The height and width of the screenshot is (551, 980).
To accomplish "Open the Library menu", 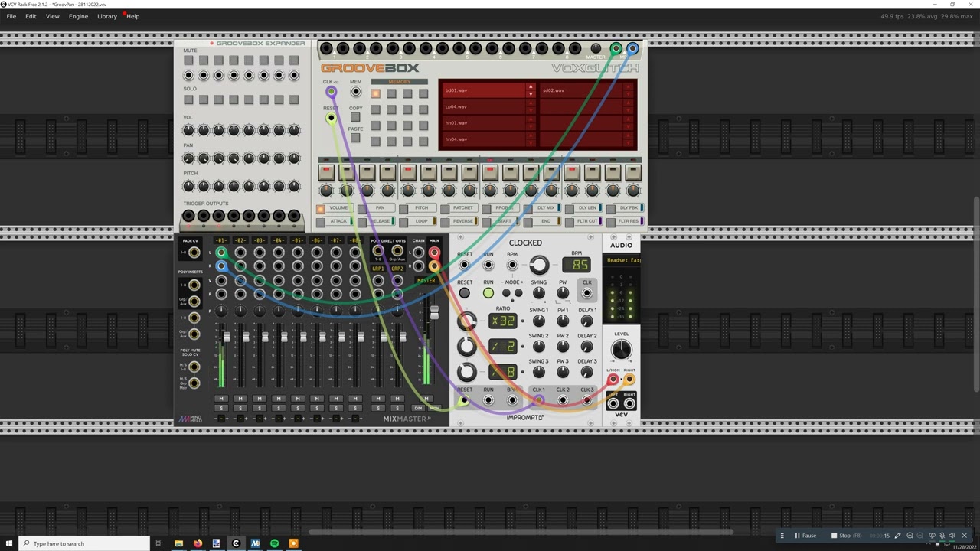I will (107, 16).
